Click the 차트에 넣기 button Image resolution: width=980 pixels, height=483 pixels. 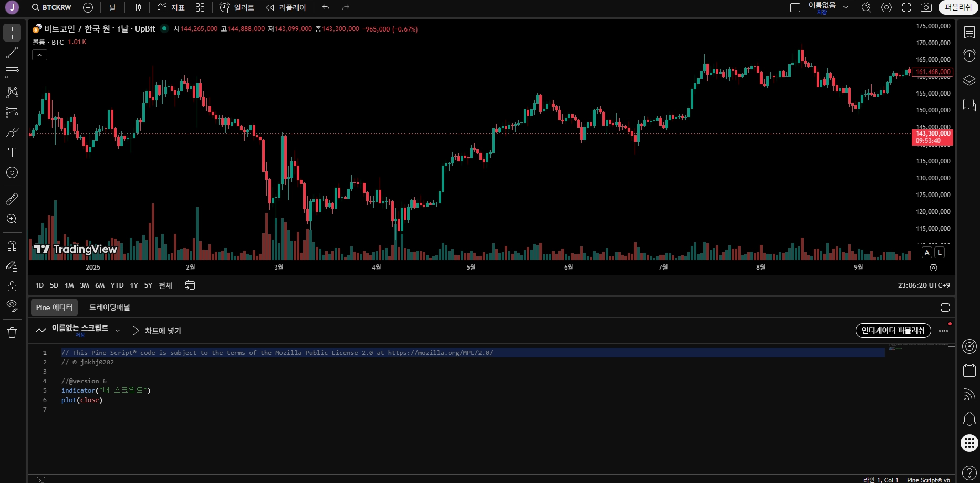click(x=157, y=331)
